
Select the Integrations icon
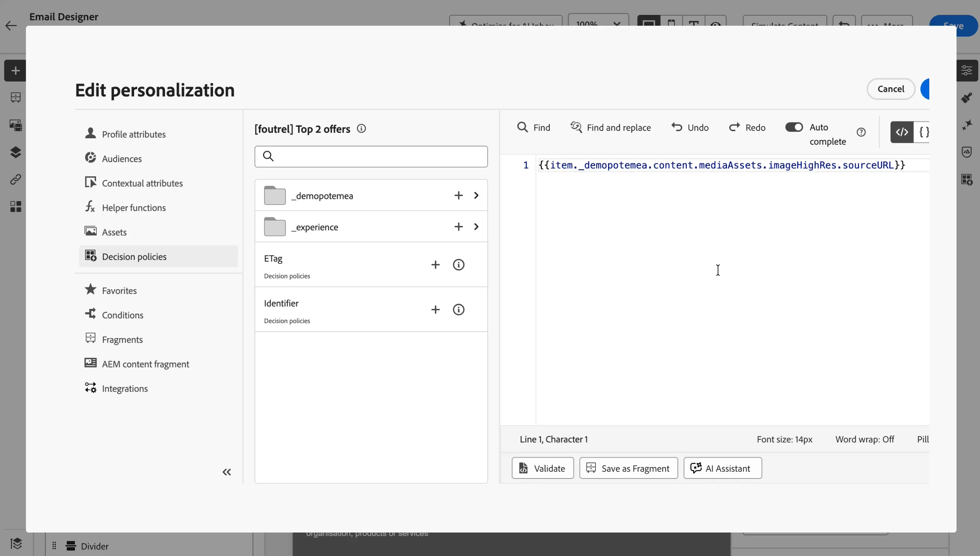coord(91,388)
